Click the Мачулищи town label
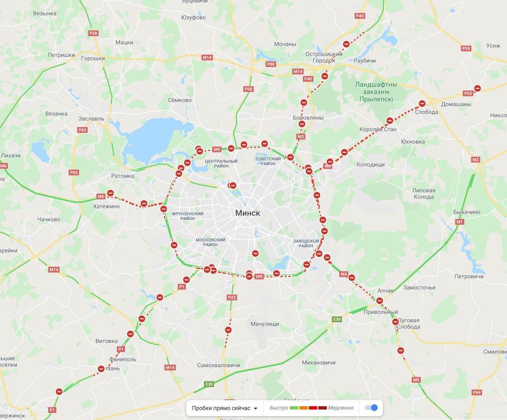 265,324
